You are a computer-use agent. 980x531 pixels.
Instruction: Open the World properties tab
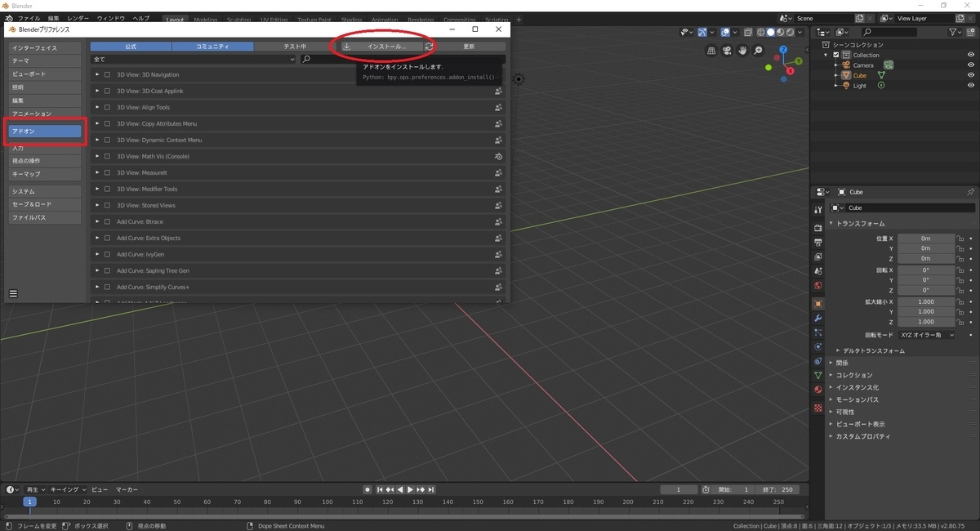click(x=817, y=286)
